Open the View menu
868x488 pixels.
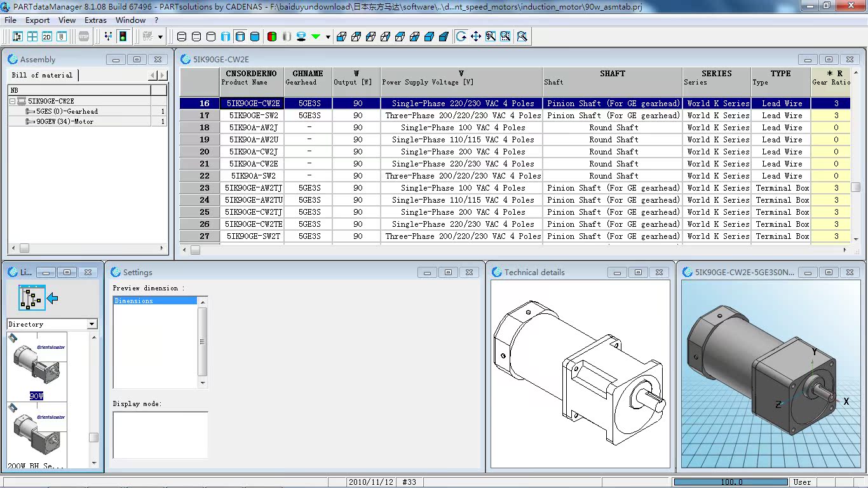point(67,20)
